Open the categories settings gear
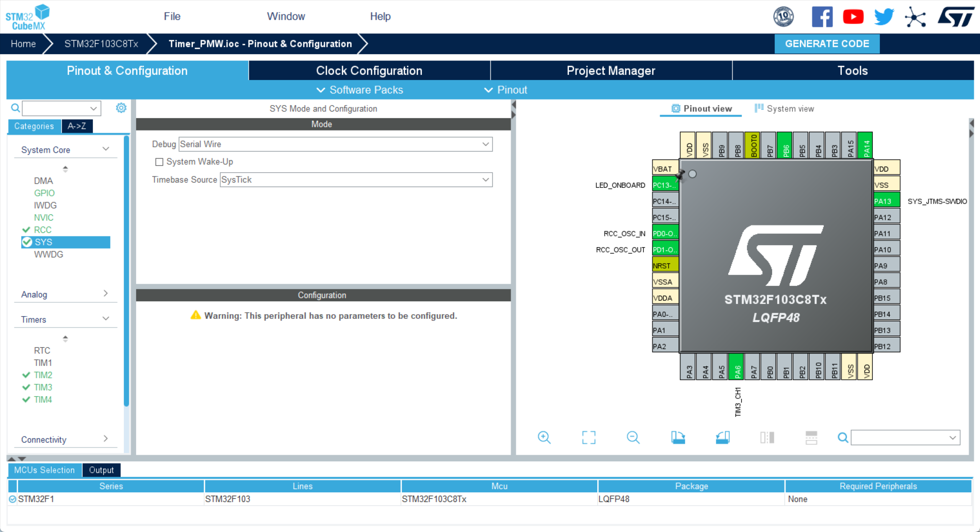 [121, 108]
